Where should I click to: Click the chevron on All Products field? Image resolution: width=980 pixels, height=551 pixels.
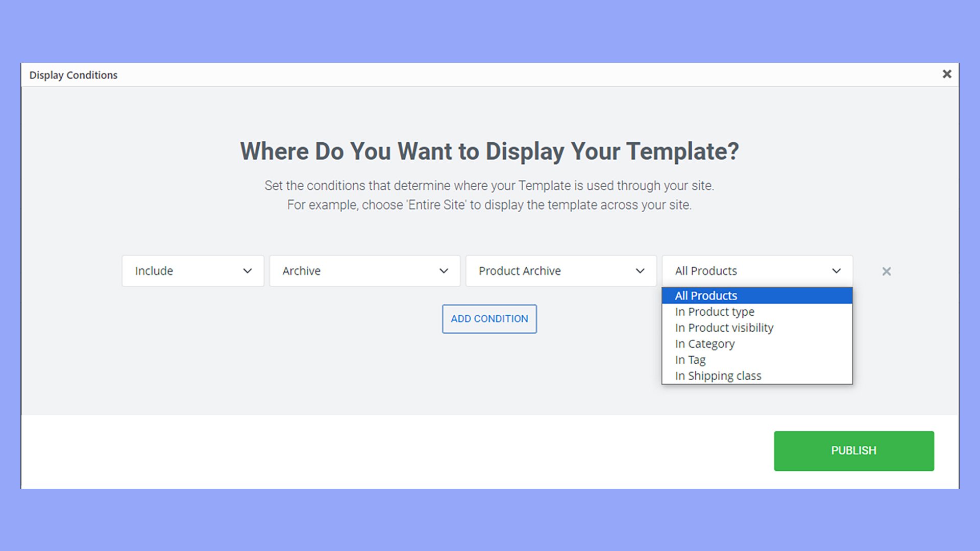tap(836, 271)
